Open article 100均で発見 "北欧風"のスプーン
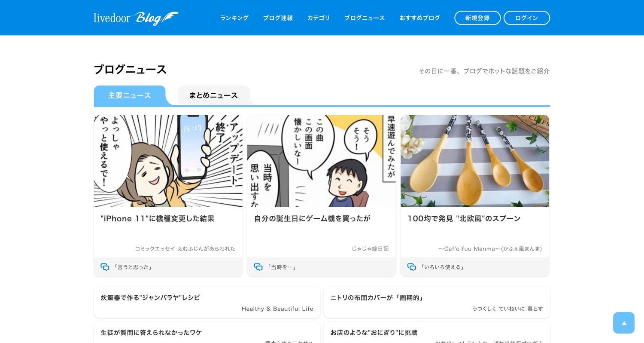The width and height of the screenshot is (644, 343). (464, 218)
